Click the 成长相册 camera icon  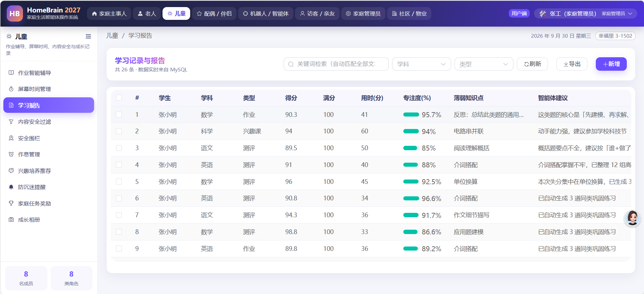point(11,220)
